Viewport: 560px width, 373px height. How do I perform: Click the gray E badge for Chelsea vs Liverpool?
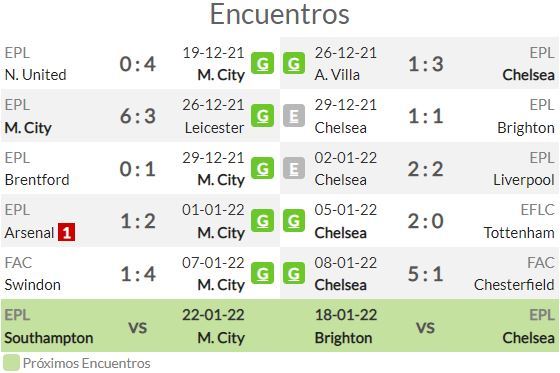[294, 168]
